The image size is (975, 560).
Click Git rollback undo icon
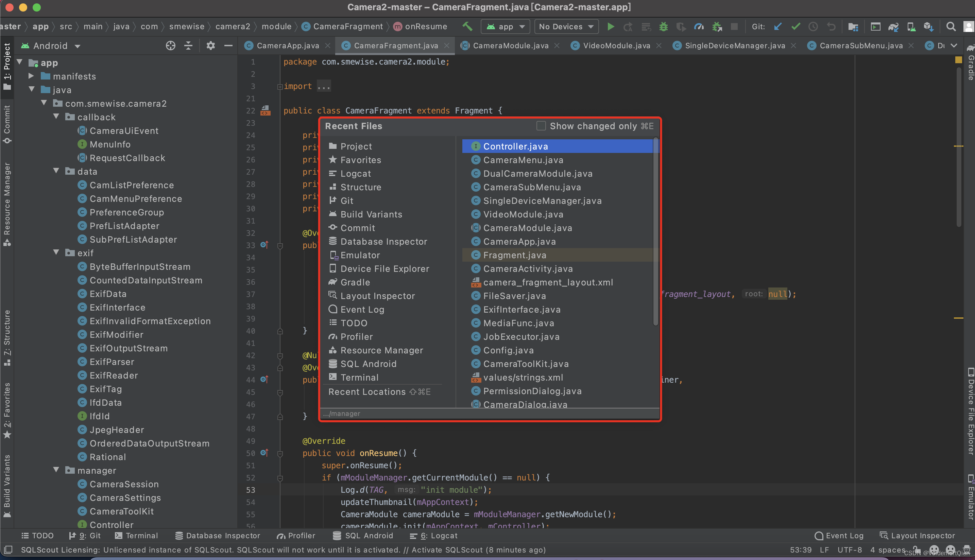coord(831,27)
